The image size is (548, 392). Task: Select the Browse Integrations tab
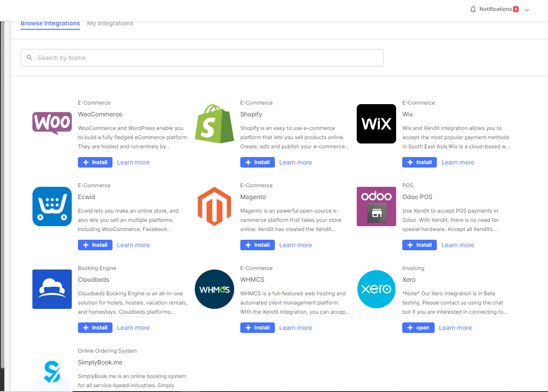[50, 23]
